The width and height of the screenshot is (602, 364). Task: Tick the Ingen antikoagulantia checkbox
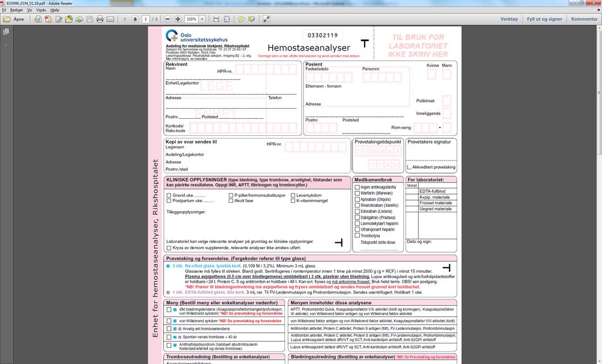[x=357, y=188]
